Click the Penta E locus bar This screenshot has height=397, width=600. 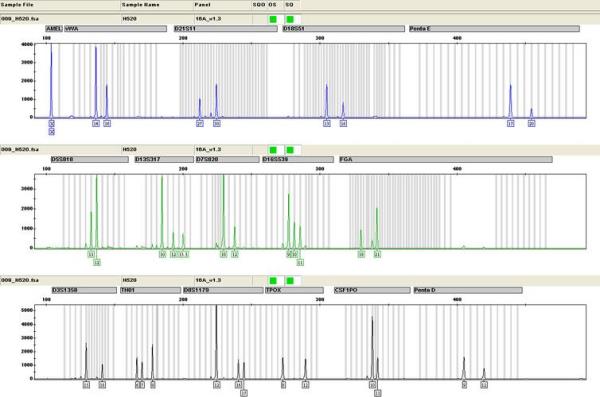[494, 29]
